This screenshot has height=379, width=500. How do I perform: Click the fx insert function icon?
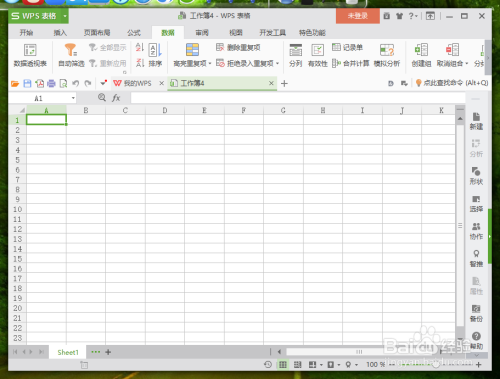[116, 98]
